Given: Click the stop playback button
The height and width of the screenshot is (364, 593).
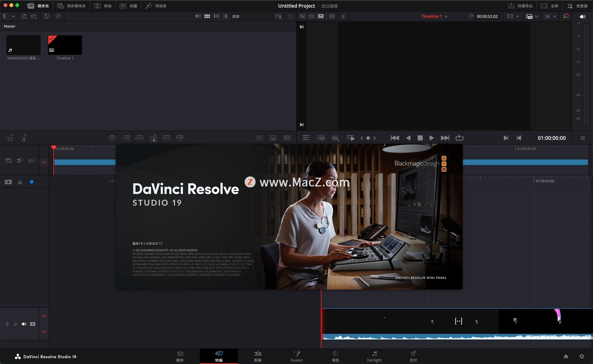Looking at the screenshot, I should click(x=420, y=138).
